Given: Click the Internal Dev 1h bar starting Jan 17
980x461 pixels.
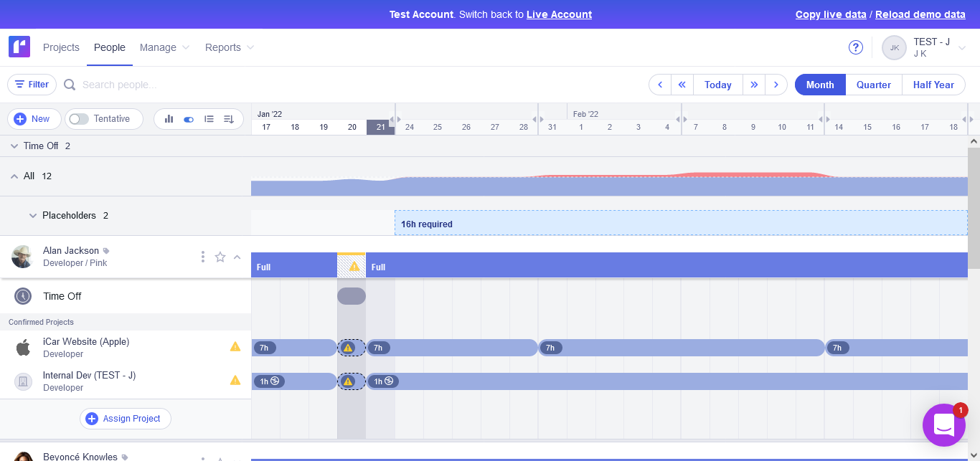Looking at the screenshot, I should tap(294, 381).
